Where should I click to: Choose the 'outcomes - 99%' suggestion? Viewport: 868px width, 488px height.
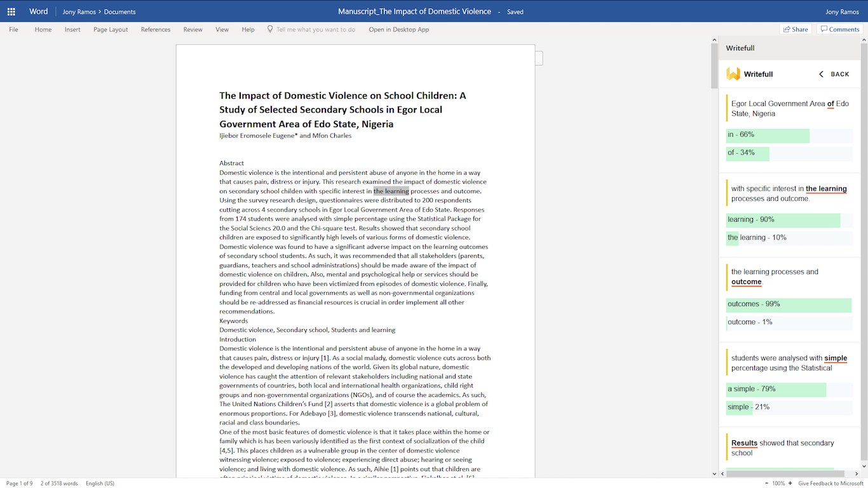[789, 304]
